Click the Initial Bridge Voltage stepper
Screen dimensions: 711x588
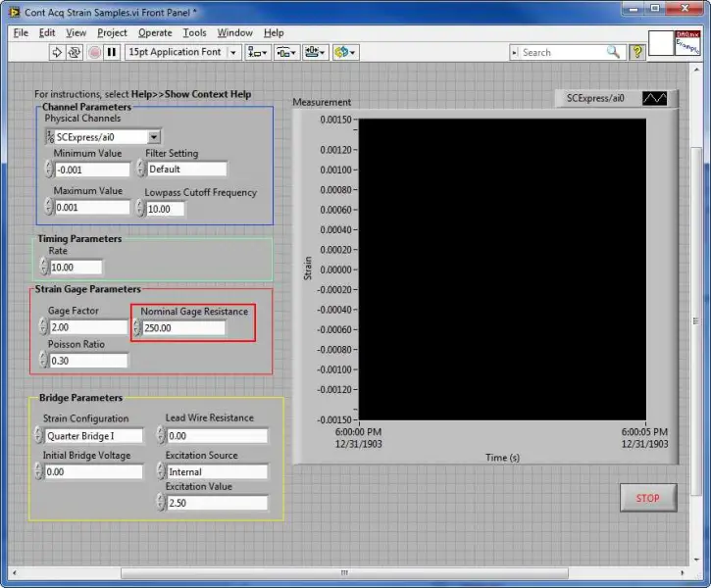pos(39,471)
